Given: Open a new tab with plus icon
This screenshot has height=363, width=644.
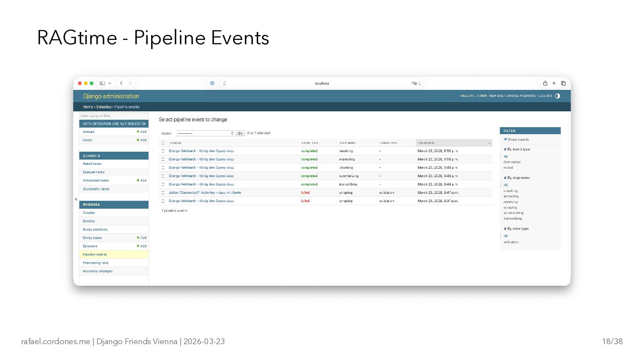Looking at the screenshot, I should 554,83.
